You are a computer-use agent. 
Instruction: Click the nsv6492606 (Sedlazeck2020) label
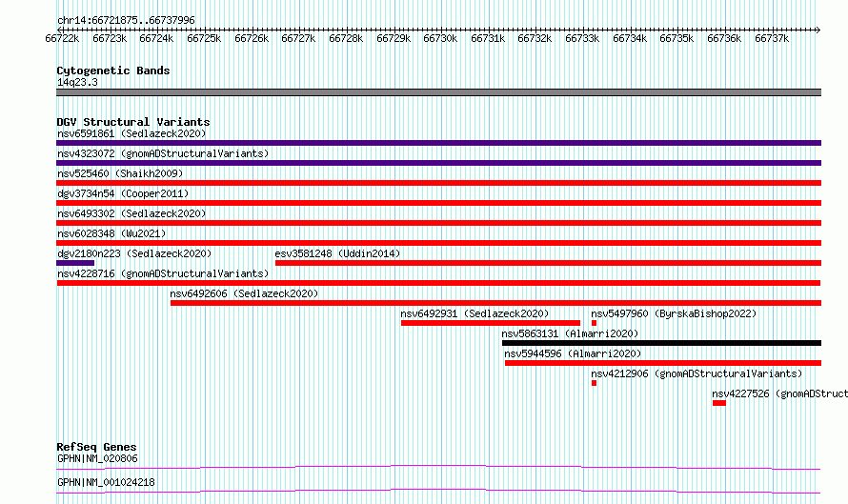[244, 293]
